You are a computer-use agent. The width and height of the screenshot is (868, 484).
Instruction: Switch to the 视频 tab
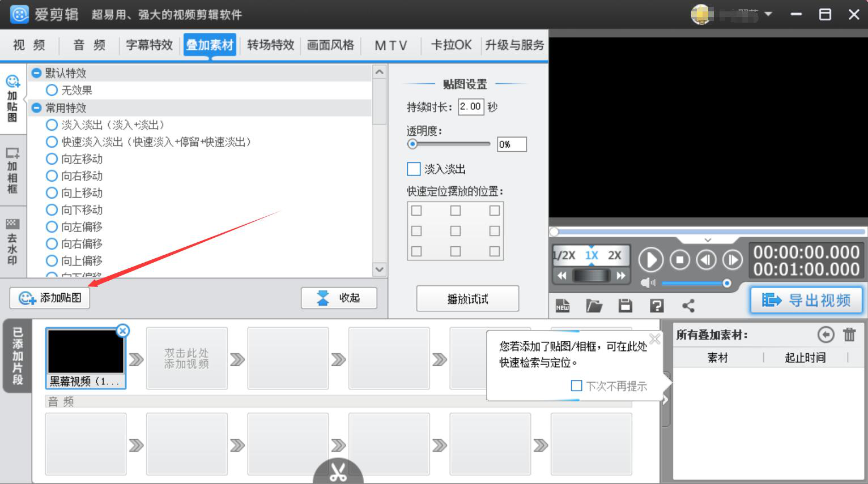click(x=29, y=45)
